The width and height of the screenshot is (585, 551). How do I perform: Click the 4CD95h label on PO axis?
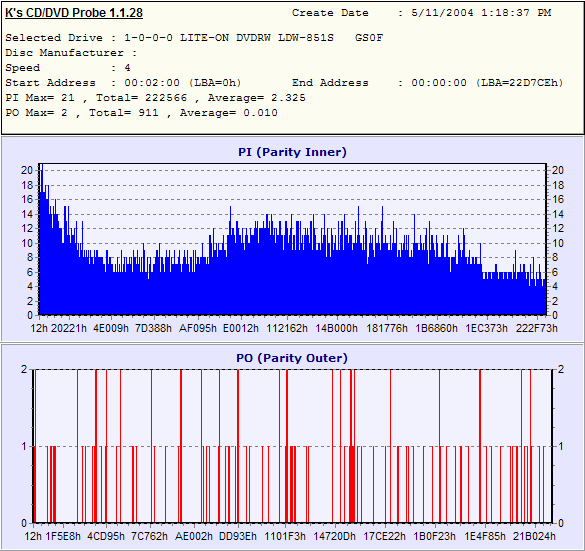106,536
